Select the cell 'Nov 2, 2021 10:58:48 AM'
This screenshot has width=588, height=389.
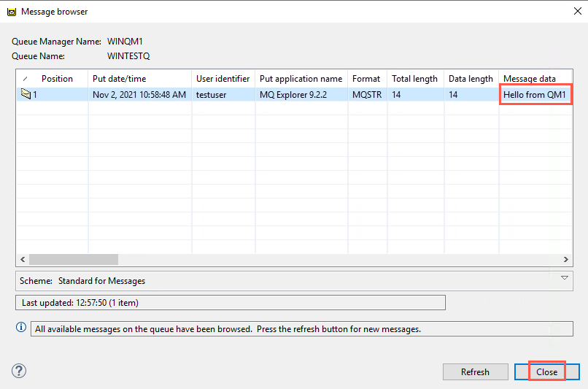[139, 95]
